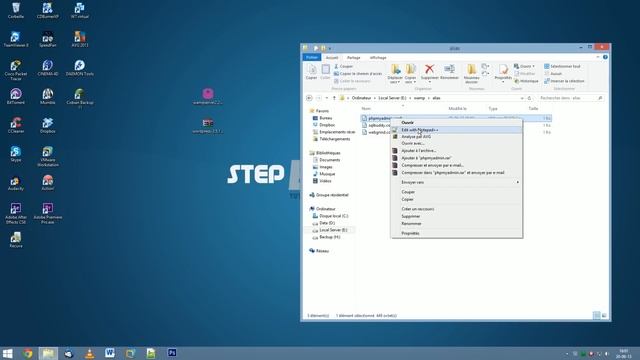
Task: Expand the Envoyer vers submenu
Action: pyautogui.click(x=456, y=182)
